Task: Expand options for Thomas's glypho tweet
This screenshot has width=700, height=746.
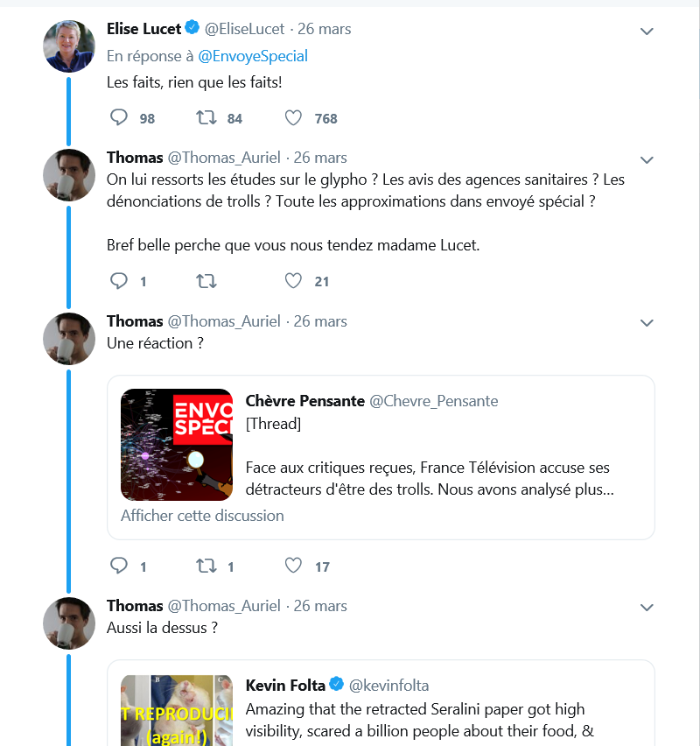Action: tap(647, 160)
